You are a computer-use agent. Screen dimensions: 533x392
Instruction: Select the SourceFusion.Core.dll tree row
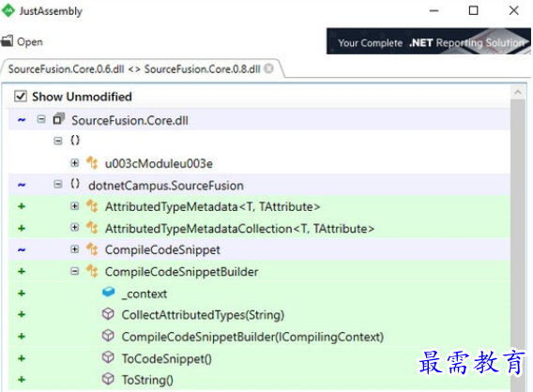point(259,120)
